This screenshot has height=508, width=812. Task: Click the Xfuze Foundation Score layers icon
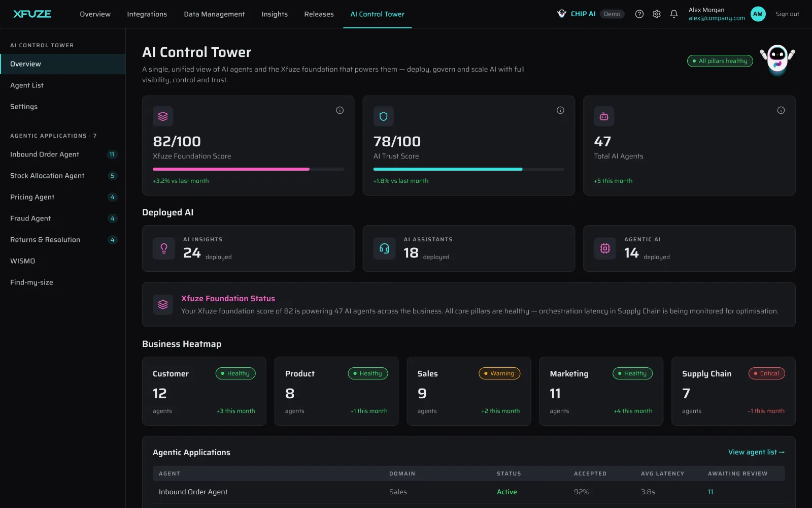click(163, 116)
